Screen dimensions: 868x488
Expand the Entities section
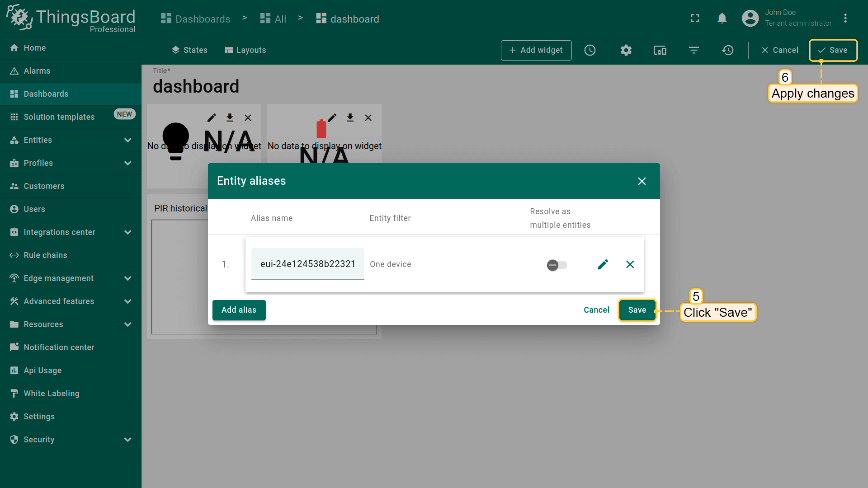pyautogui.click(x=71, y=140)
